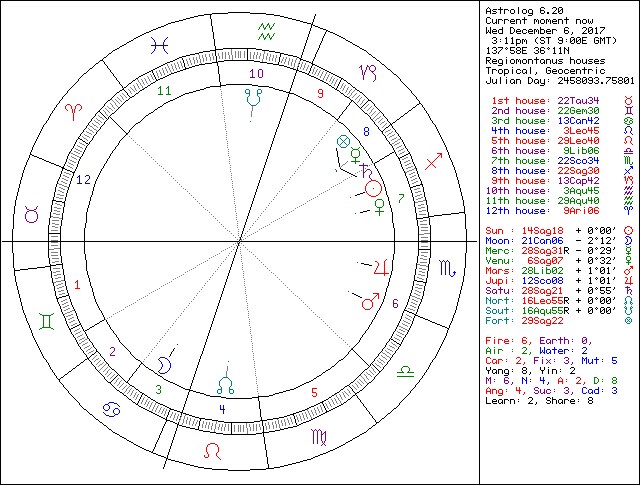Click the Capricorn zodiac glyph on wheel
This screenshot has width=640, height=485.
click(x=368, y=73)
